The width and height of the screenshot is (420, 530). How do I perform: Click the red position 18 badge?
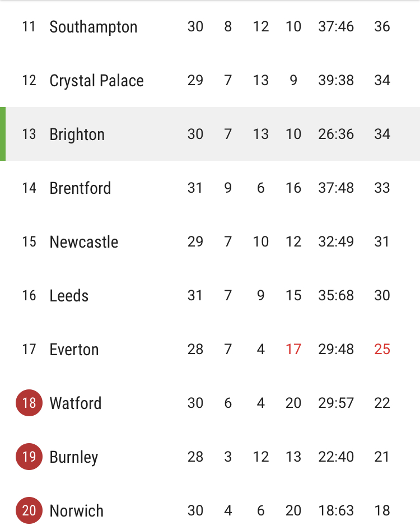tap(29, 403)
